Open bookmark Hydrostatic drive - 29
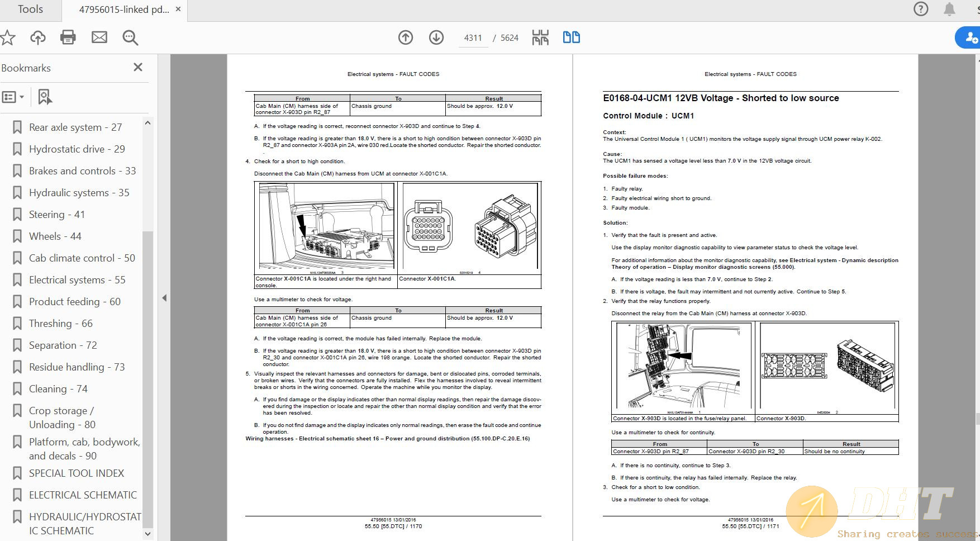The height and width of the screenshot is (541, 980). click(77, 149)
